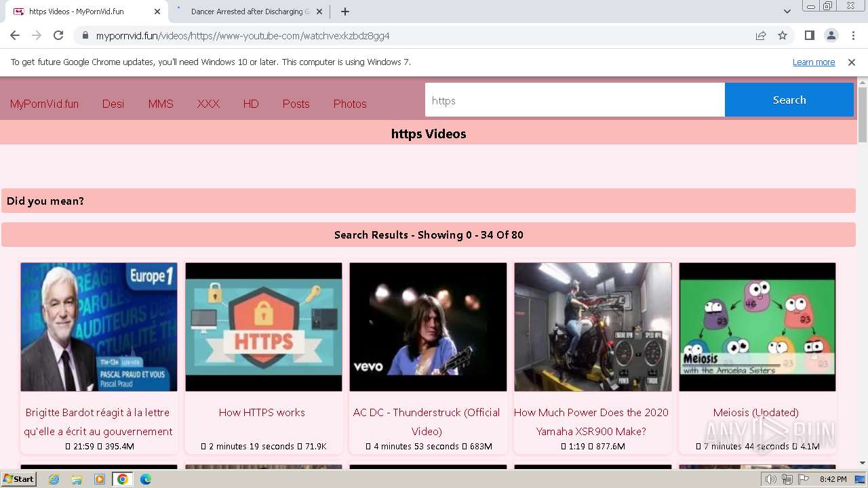Click the '21:59' duration text

point(84,447)
